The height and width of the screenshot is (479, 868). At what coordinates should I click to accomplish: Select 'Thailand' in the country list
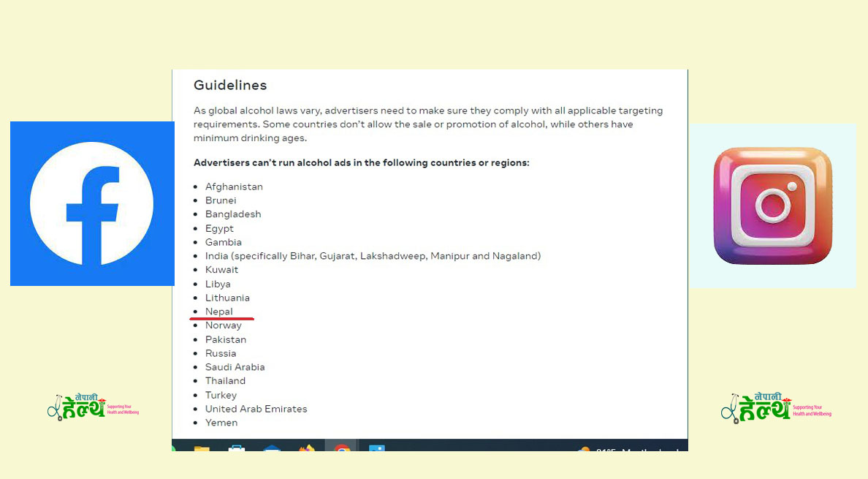coord(225,381)
